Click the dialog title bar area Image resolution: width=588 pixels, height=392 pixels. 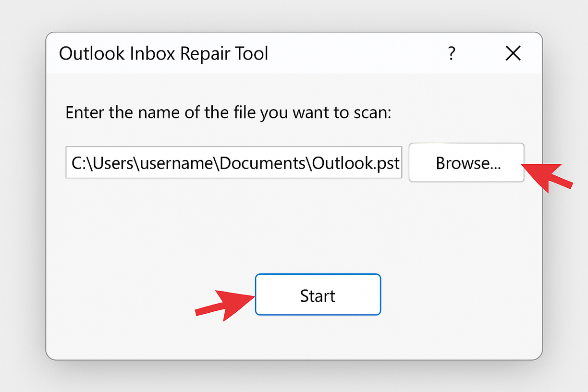[288, 53]
